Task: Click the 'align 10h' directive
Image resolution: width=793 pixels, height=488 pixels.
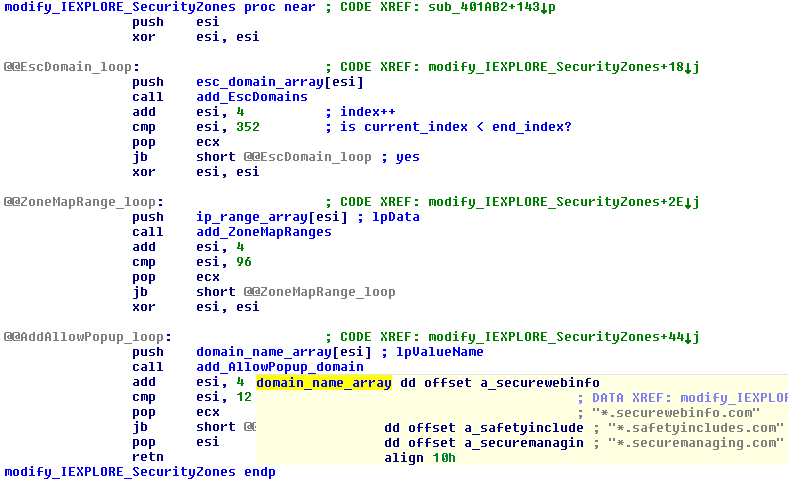Action: point(420,458)
